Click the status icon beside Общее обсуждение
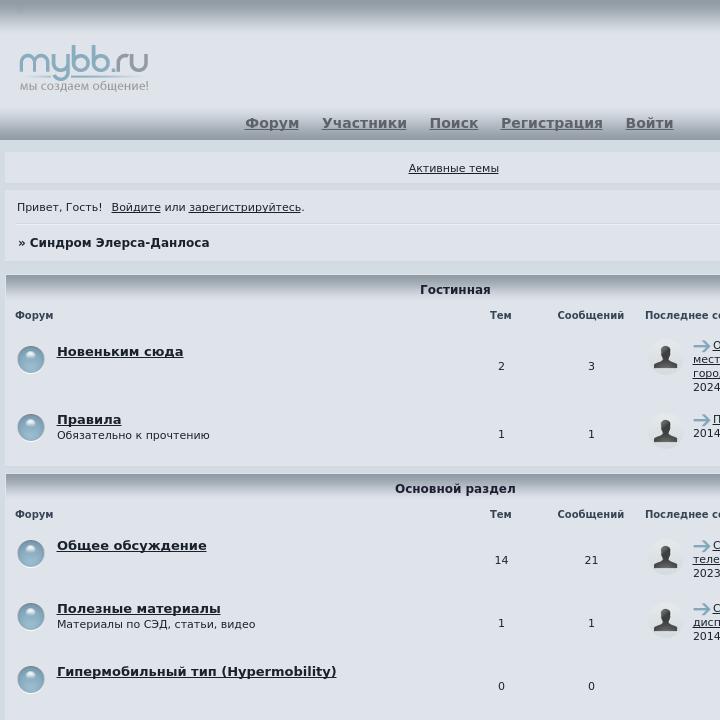The height and width of the screenshot is (720, 720). tap(31, 553)
